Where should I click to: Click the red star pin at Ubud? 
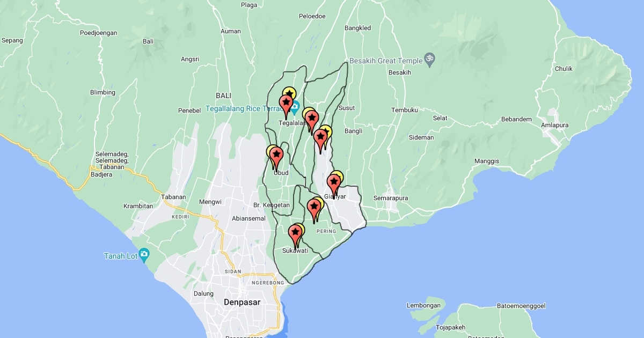coord(276,156)
